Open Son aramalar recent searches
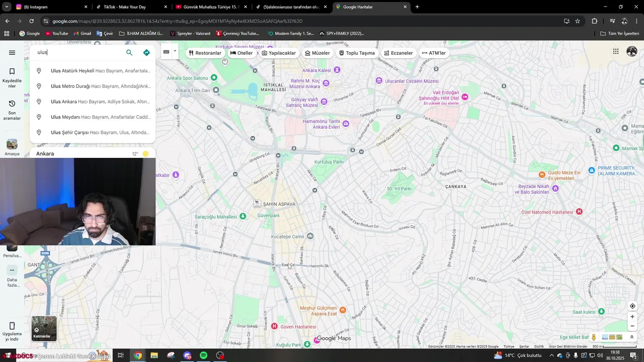Image resolution: width=644 pixels, height=362 pixels. pyautogui.click(x=12, y=110)
